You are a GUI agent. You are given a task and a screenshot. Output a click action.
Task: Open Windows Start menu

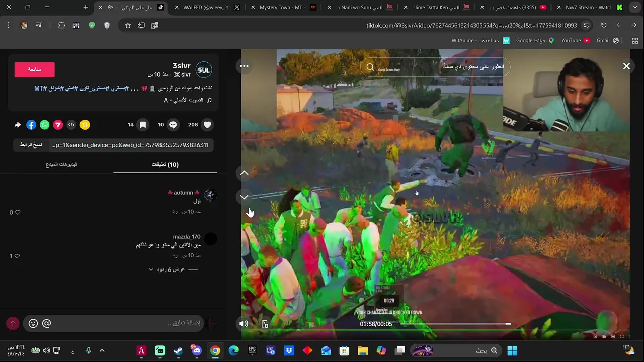pos(512,350)
